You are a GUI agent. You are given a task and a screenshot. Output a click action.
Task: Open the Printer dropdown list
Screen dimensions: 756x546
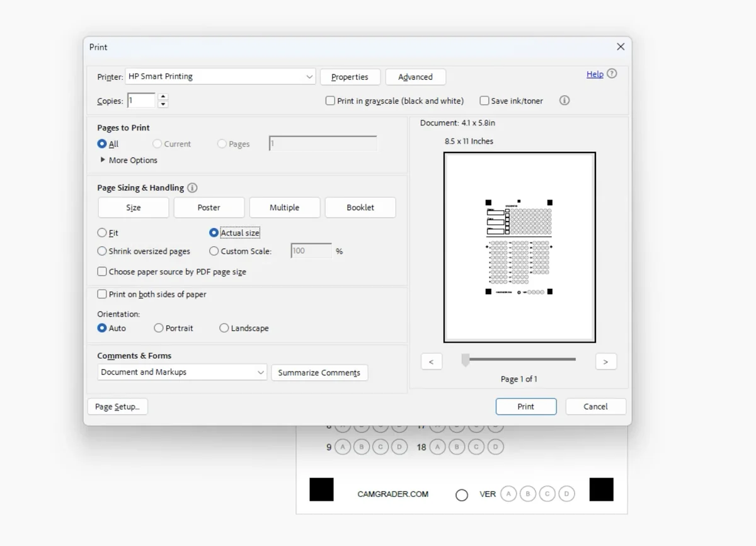220,77
